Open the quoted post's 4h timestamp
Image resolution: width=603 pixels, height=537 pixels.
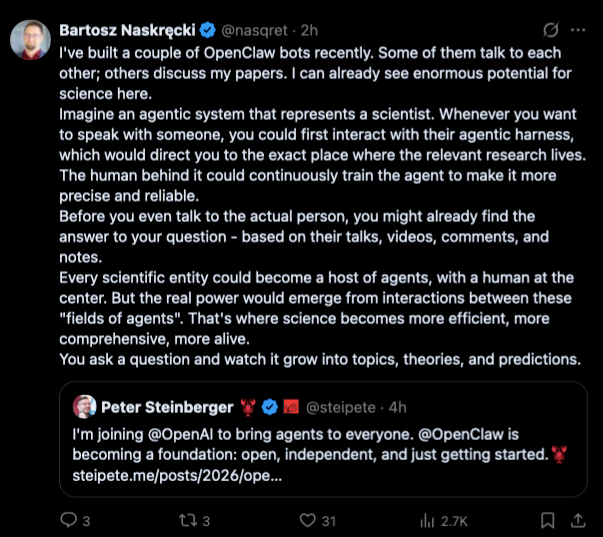tap(396, 407)
